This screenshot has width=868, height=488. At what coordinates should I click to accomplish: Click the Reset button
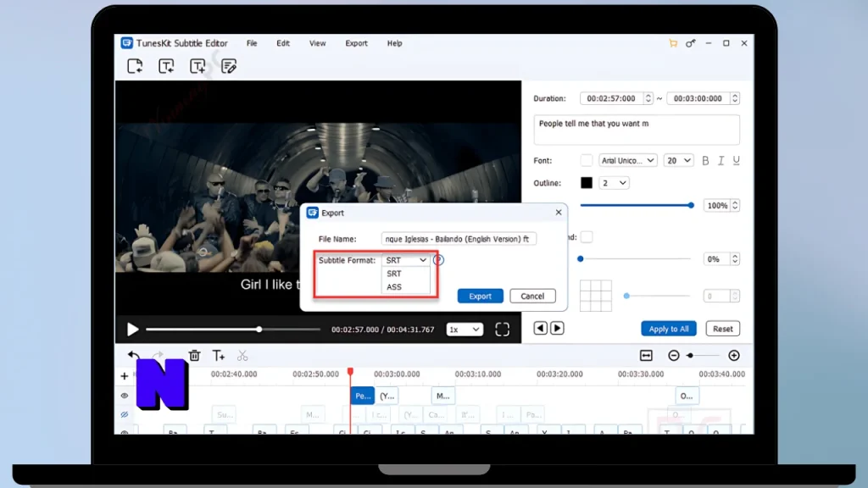pyautogui.click(x=722, y=329)
